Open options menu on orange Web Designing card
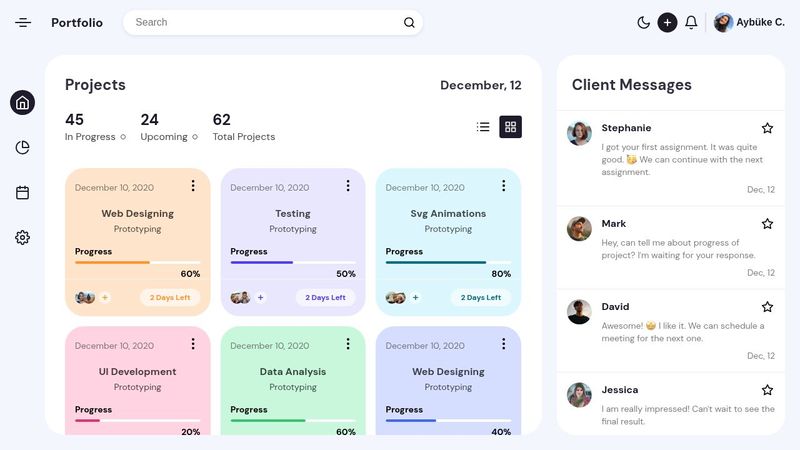 193,186
